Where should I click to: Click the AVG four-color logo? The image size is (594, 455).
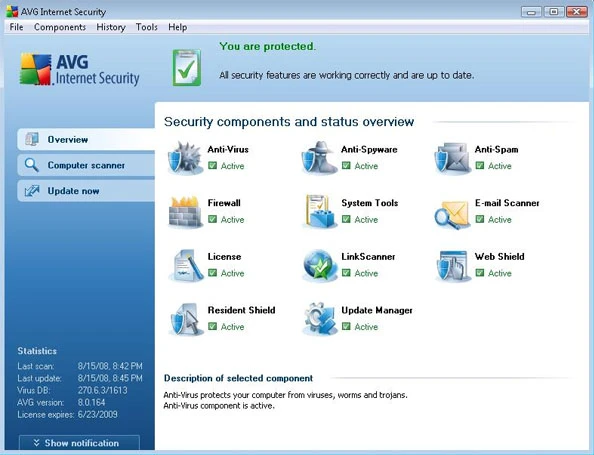[35, 69]
